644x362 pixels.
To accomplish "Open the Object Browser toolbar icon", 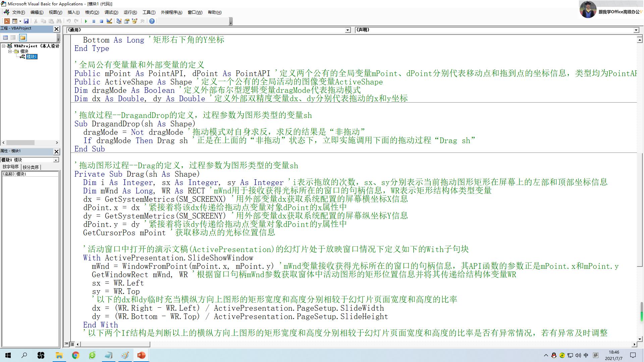I will tap(135, 21).
